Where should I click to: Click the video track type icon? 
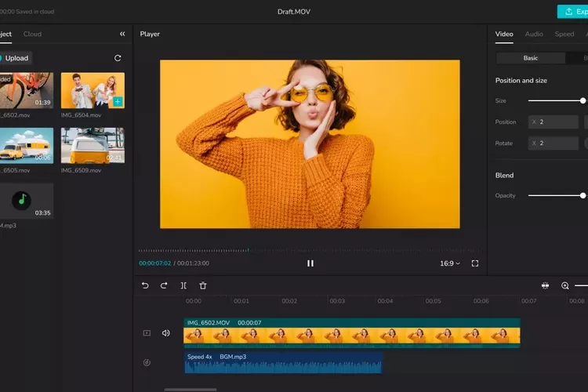coord(147,332)
